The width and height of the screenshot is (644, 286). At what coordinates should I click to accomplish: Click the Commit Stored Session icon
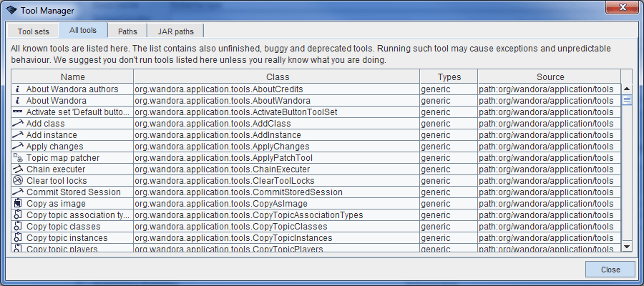17,192
